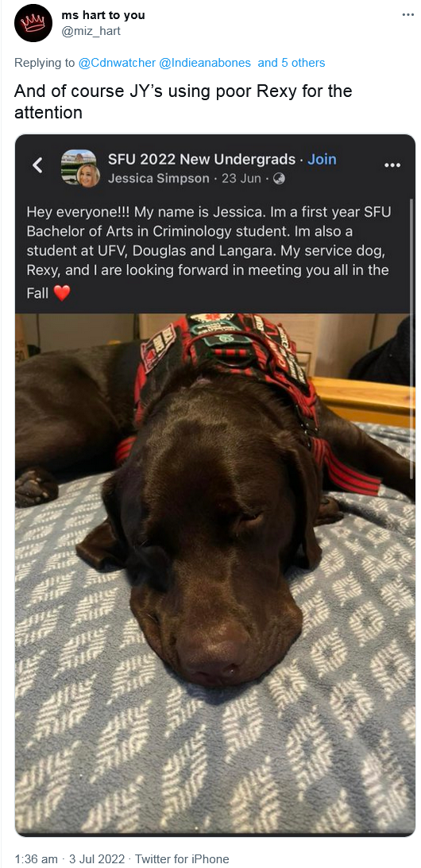Open the @Cdnwatcher profile link

(117, 63)
